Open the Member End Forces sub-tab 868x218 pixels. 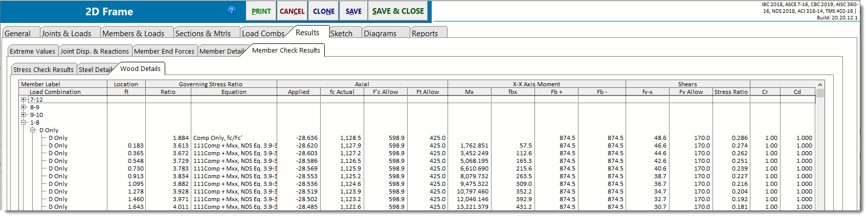(164, 51)
